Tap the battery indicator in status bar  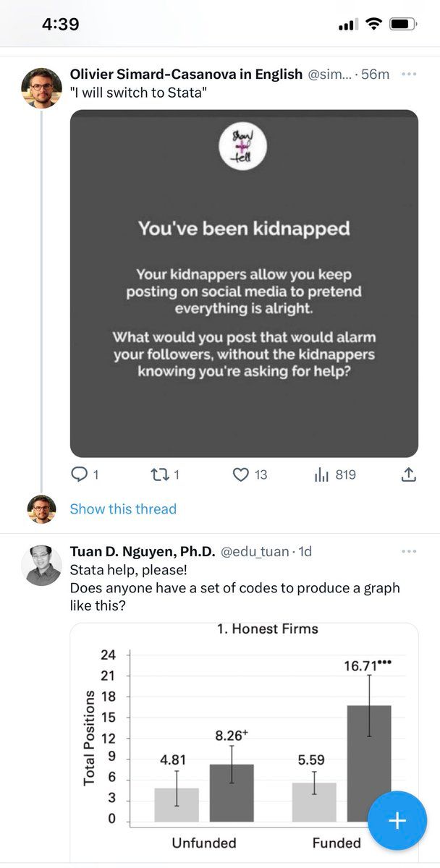click(x=400, y=24)
